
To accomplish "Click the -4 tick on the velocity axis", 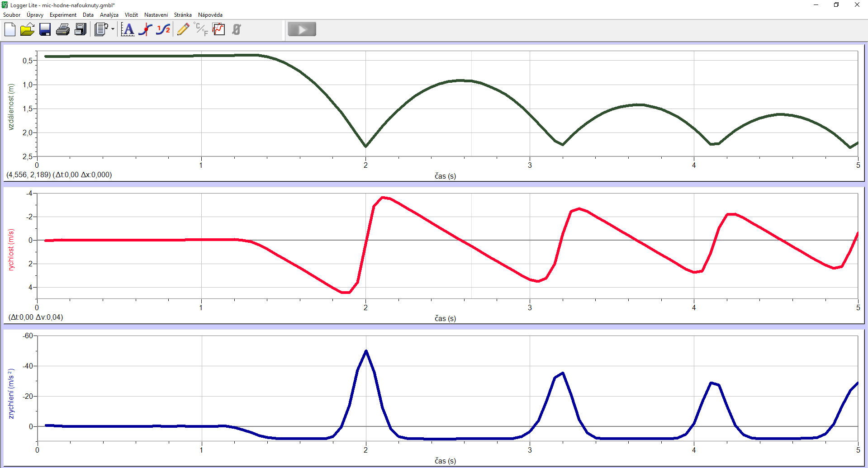I will (x=29, y=193).
